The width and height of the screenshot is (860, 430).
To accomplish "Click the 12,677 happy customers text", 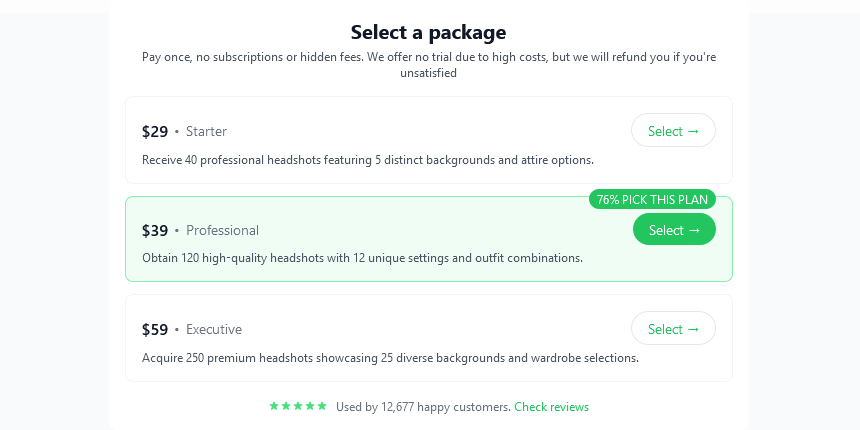I will tap(423, 407).
